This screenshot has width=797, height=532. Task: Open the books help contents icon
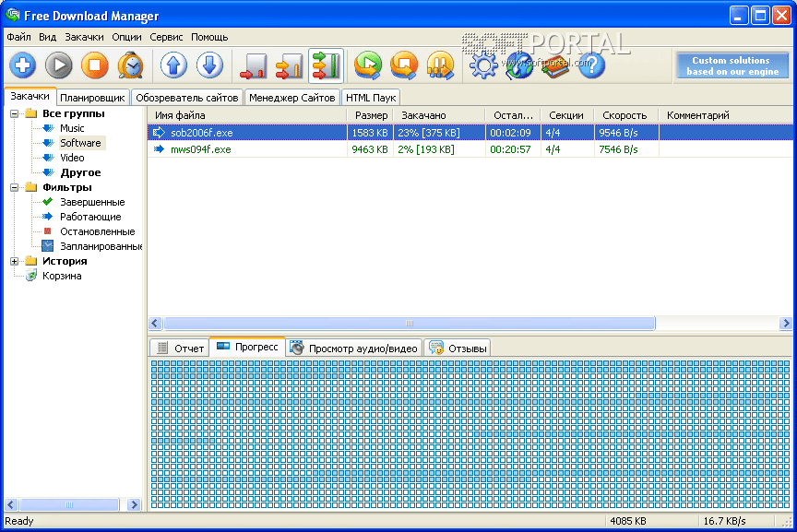[x=555, y=66]
